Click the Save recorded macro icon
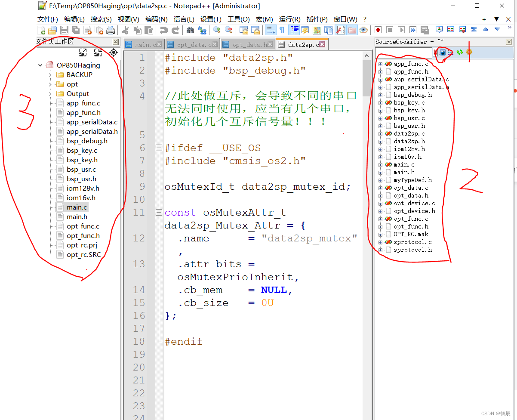517x420 pixels. click(x=425, y=30)
